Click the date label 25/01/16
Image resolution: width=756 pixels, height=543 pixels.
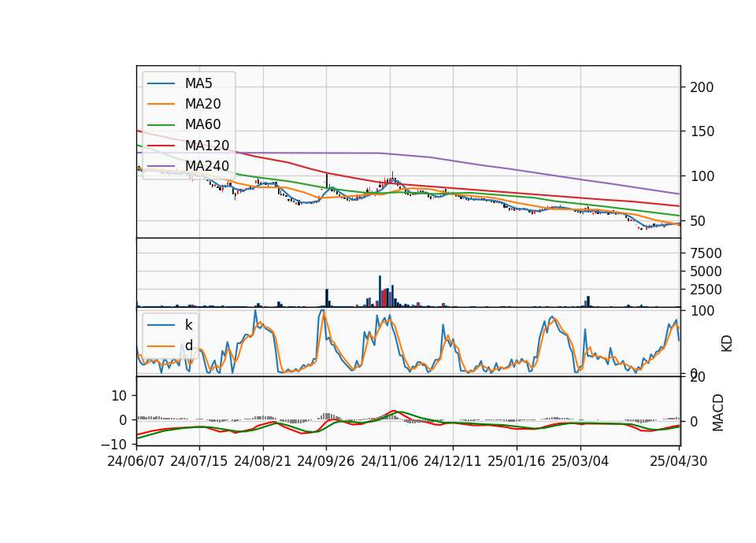(x=517, y=461)
